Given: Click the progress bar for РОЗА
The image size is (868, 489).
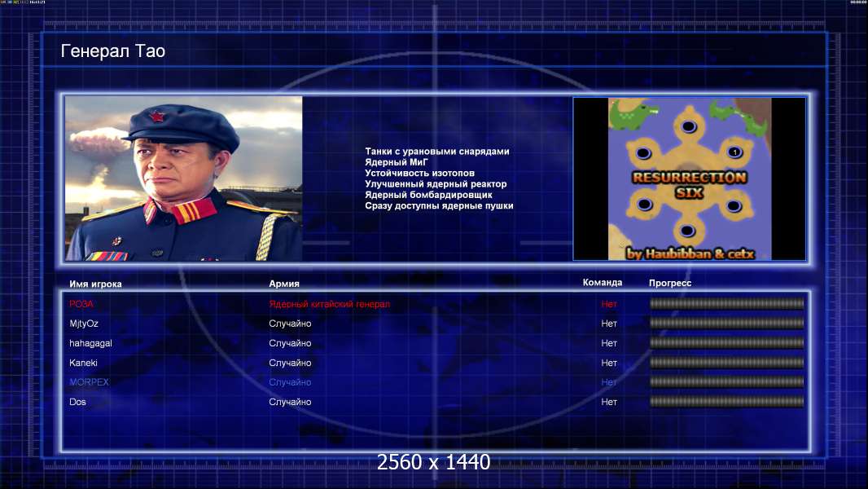Looking at the screenshot, I should (x=727, y=303).
